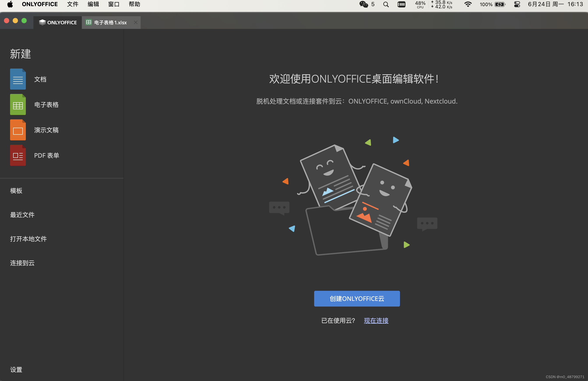The height and width of the screenshot is (381, 588).
Task: Open the ONLYOFFICE app menu in the menu bar
Action: coord(40,4)
